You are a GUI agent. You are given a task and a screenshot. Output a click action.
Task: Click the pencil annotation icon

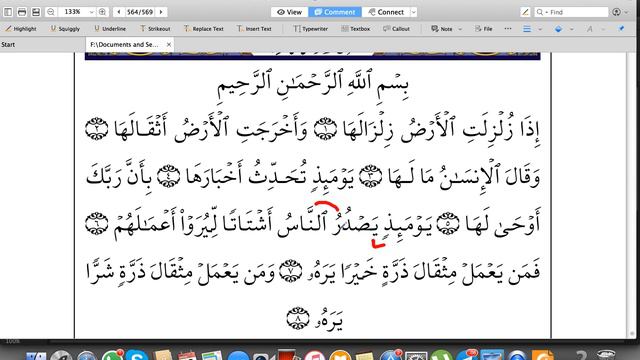525,12
